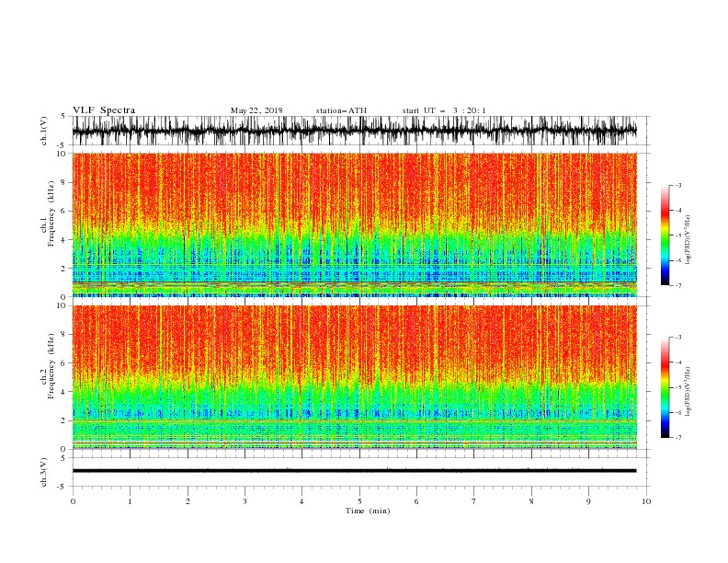Click the ch.2 "Frequency (kHz)" axis label
The width and height of the screenshot is (728, 563).
(51, 365)
